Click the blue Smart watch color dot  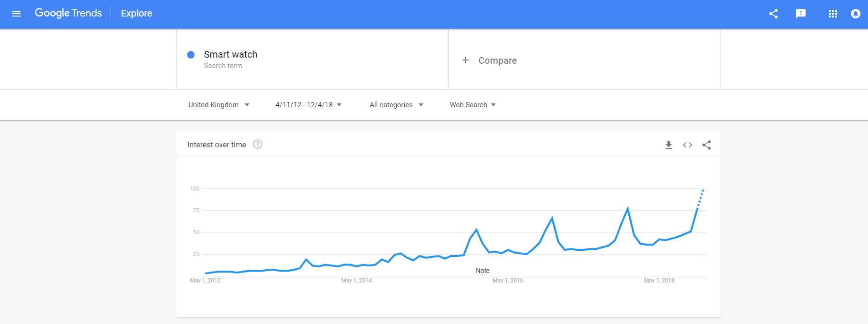(x=191, y=55)
